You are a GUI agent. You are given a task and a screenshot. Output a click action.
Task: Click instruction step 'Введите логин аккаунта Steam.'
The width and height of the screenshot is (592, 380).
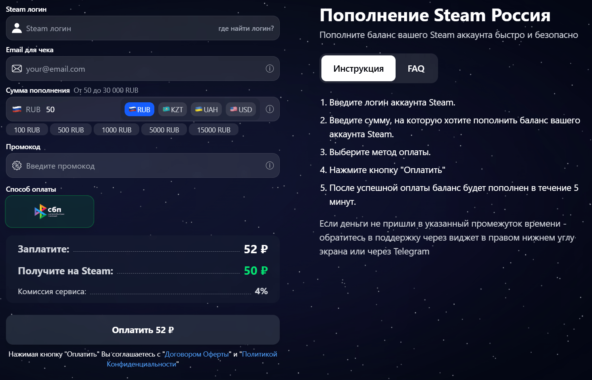tap(392, 103)
